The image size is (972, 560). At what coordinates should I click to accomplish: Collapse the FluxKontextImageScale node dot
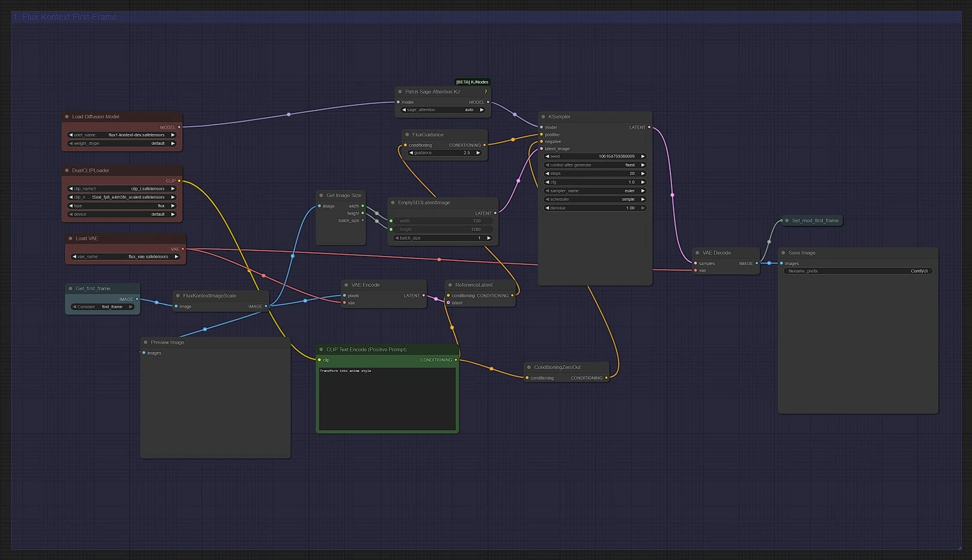[x=178, y=296]
